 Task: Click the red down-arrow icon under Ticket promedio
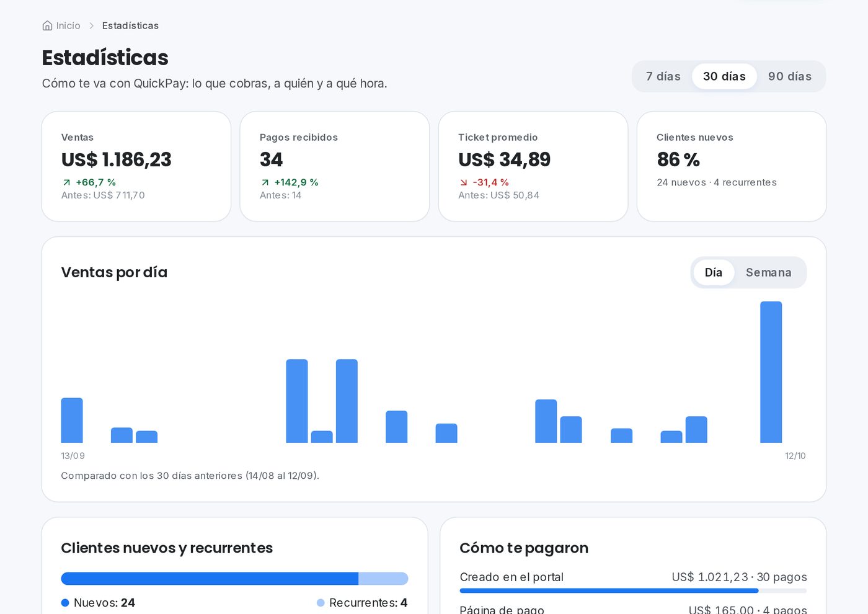(x=463, y=182)
